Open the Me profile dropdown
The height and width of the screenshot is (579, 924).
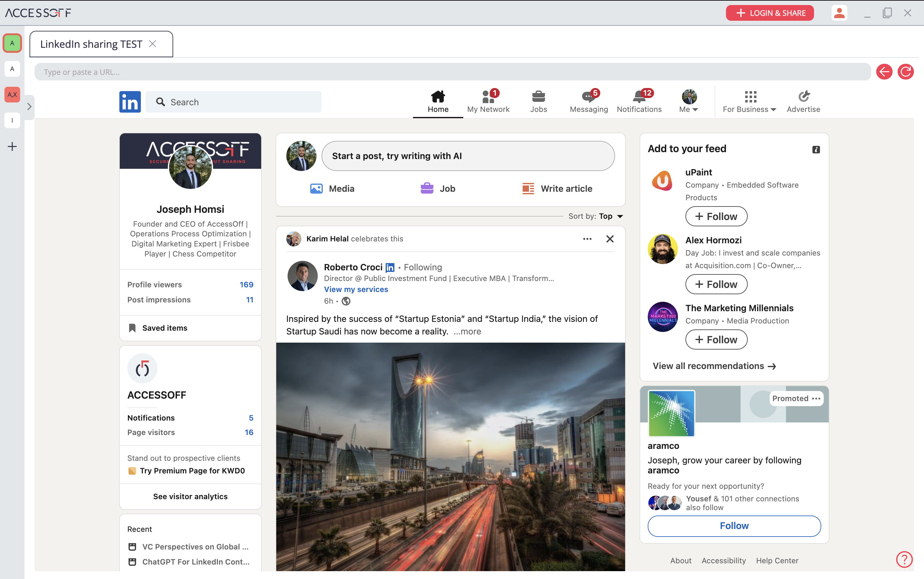[689, 102]
